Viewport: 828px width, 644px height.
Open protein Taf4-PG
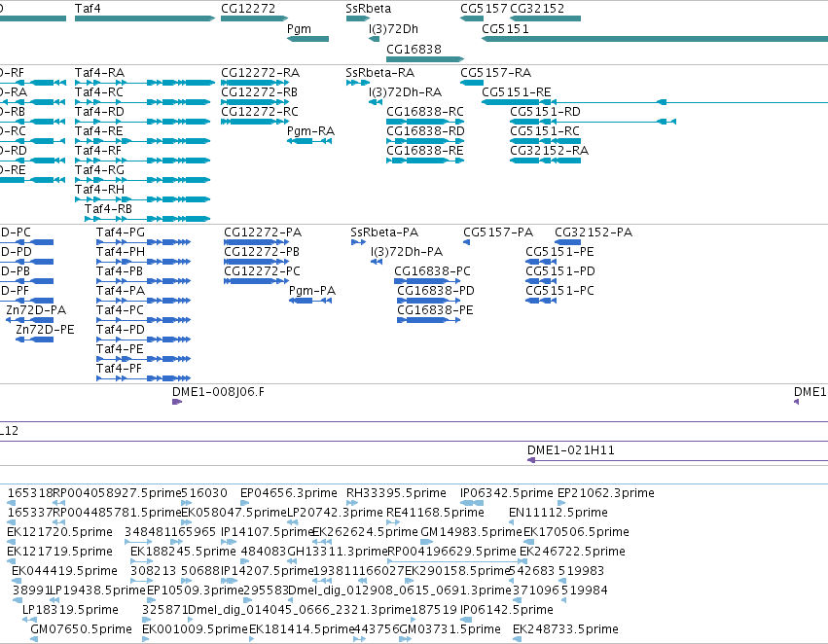click(x=121, y=233)
